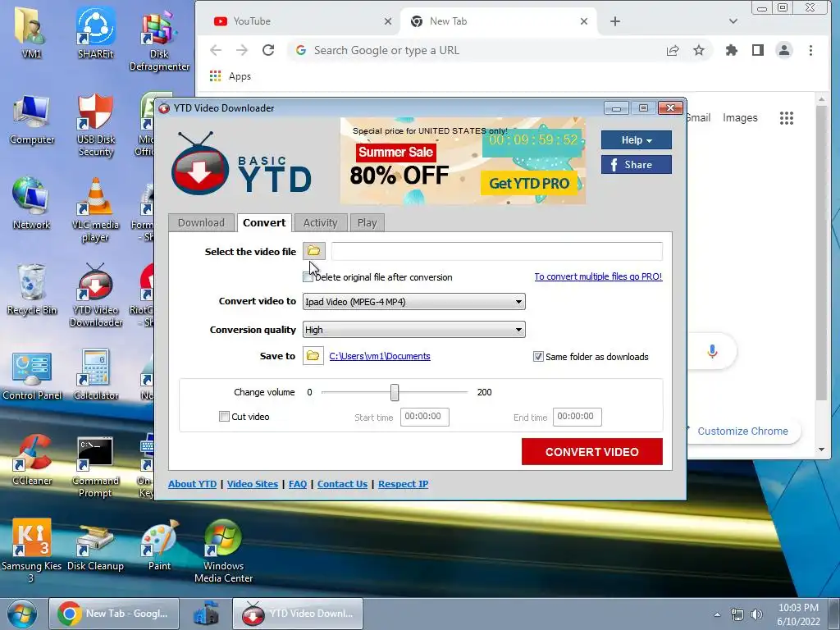Viewport: 840px width, 630px height.
Task: Open Contact Us link
Action: [x=342, y=484]
